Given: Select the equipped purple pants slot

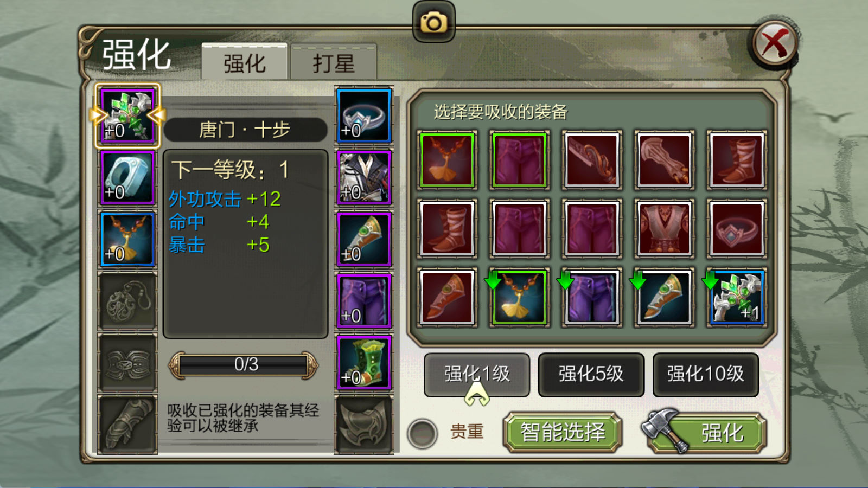Looking at the screenshot, I should click(363, 301).
